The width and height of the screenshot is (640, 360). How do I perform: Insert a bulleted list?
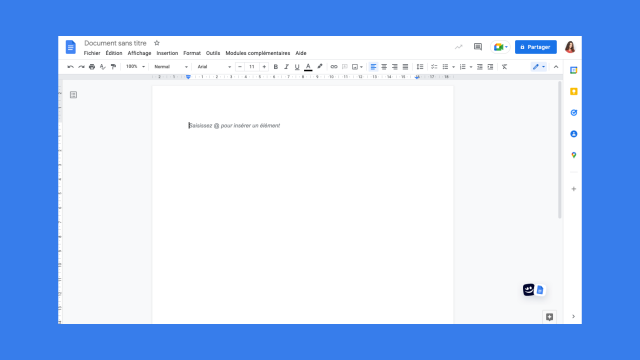445,67
